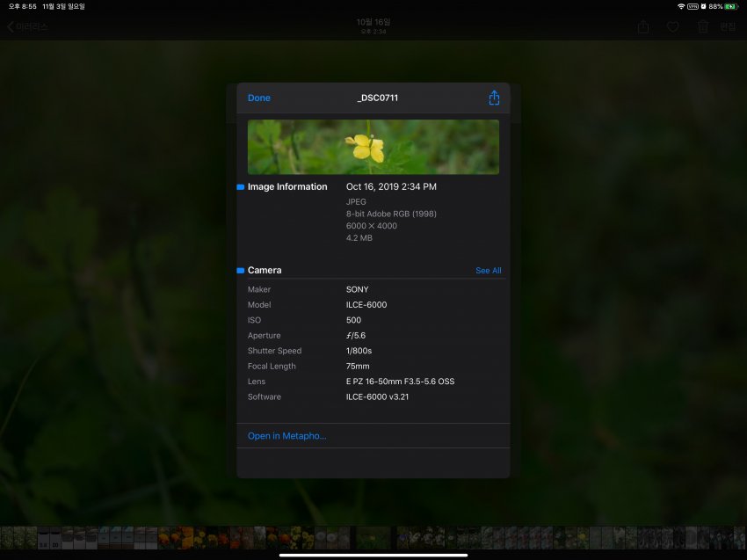This screenshot has height=560, width=747.
Task: Click the Aperture label
Action: point(264,336)
